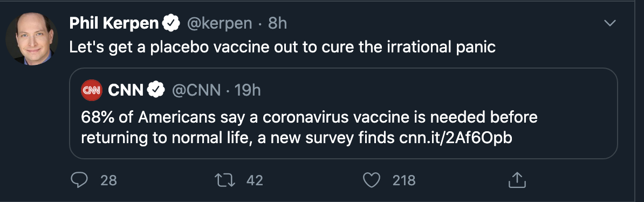This screenshot has height=202, width=644.
Task: Open the share tweet icon
Action: 517,180
